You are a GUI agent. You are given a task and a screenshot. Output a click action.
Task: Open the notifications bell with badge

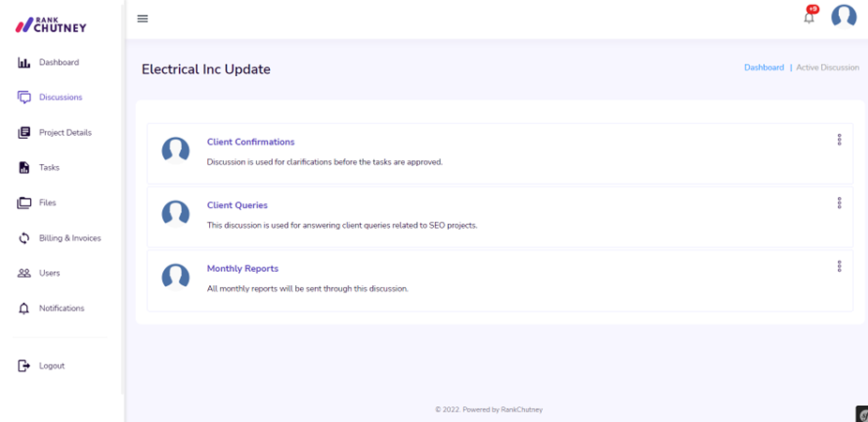pyautogui.click(x=810, y=16)
